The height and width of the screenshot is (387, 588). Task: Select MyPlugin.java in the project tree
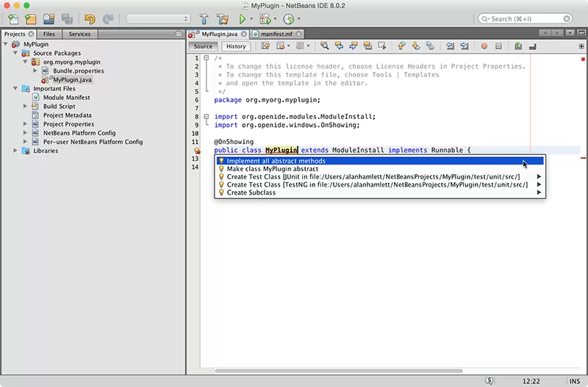(72, 80)
